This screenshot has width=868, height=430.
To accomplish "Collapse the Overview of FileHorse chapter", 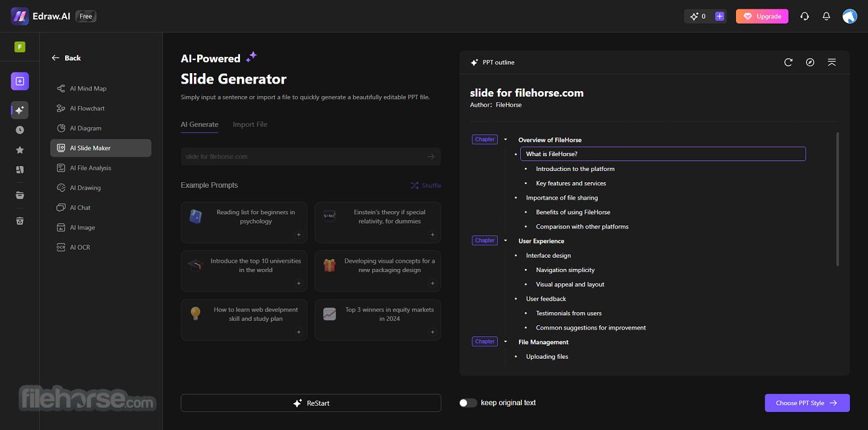I will (505, 139).
